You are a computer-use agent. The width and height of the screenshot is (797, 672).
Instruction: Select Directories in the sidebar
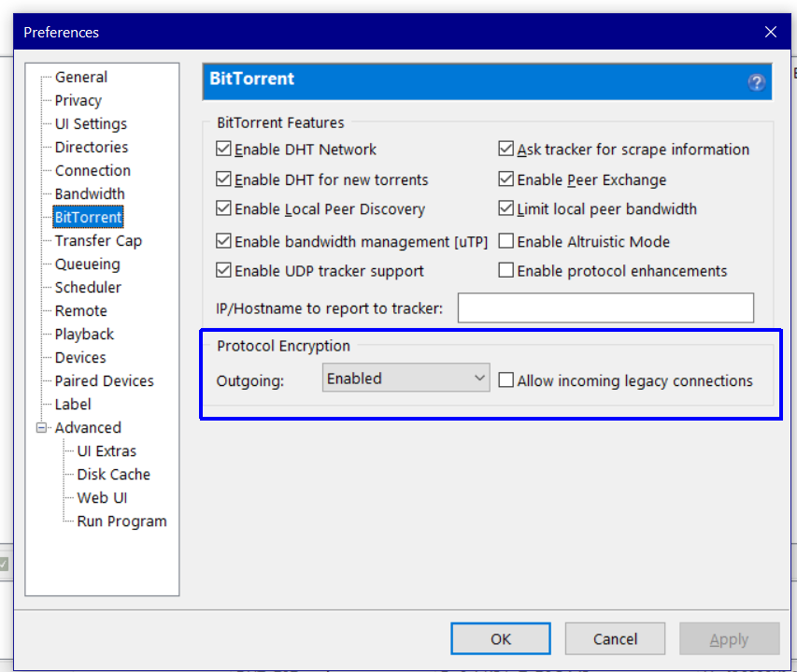[92, 148]
